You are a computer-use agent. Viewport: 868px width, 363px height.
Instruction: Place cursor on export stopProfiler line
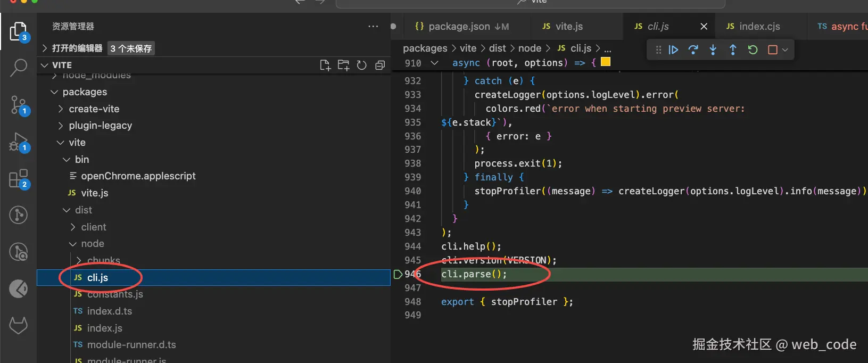507,302
